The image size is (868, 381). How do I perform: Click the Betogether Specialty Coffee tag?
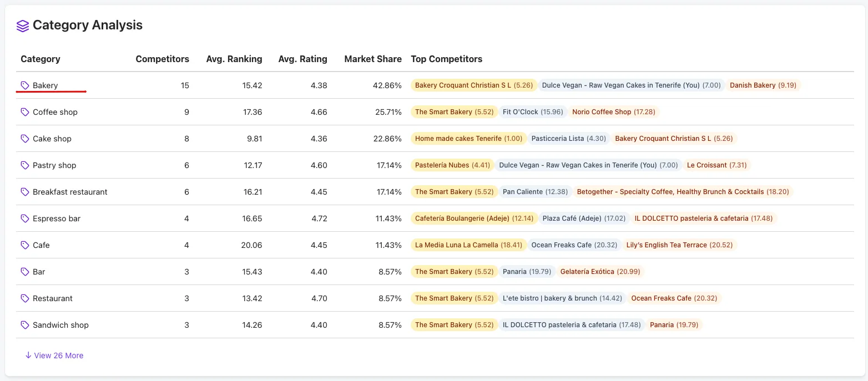tap(683, 192)
